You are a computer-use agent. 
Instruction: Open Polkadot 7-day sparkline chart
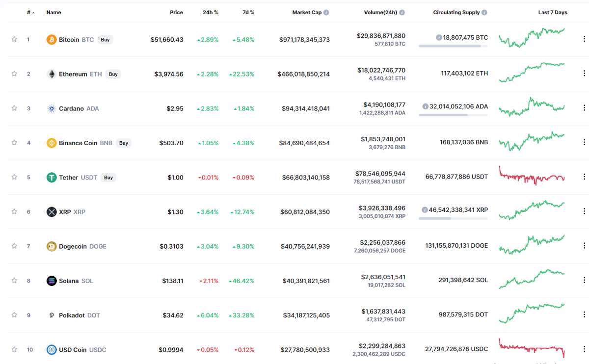(532, 313)
